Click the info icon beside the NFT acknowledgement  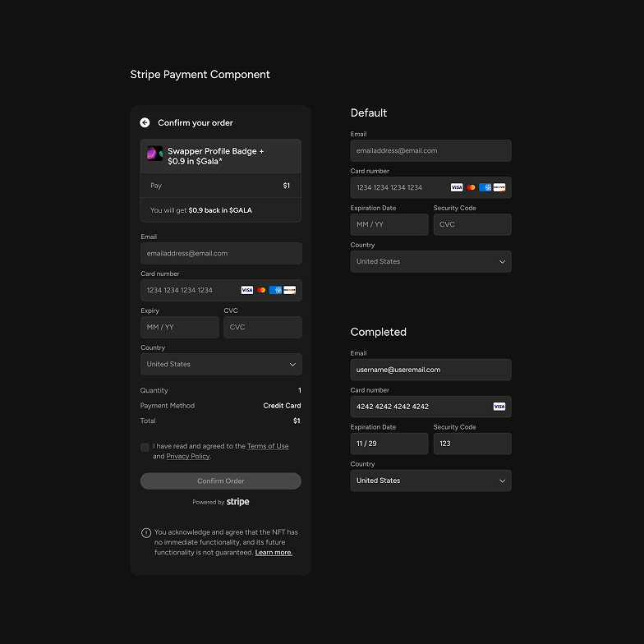point(146,532)
